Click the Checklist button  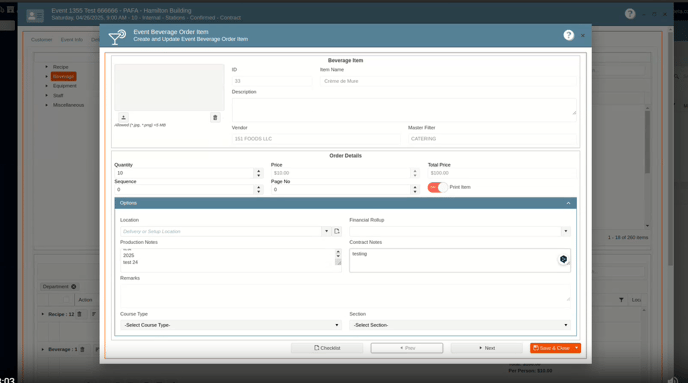click(327, 348)
